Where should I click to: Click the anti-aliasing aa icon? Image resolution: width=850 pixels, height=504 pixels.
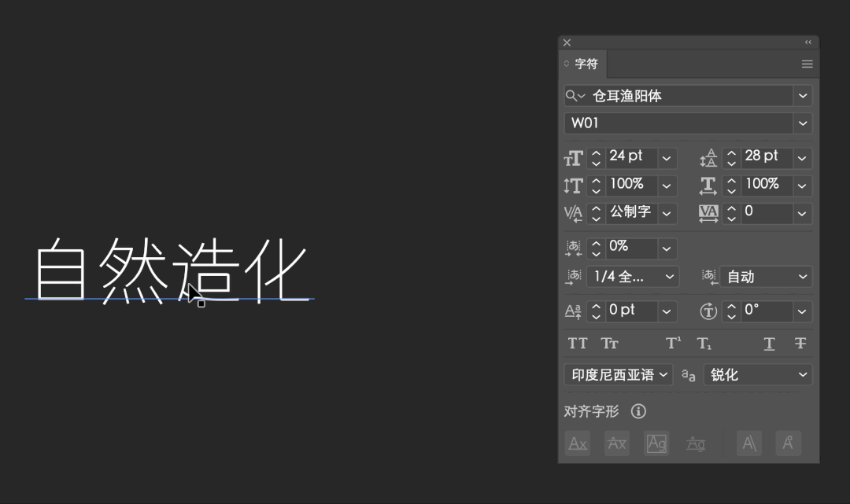click(689, 375)
